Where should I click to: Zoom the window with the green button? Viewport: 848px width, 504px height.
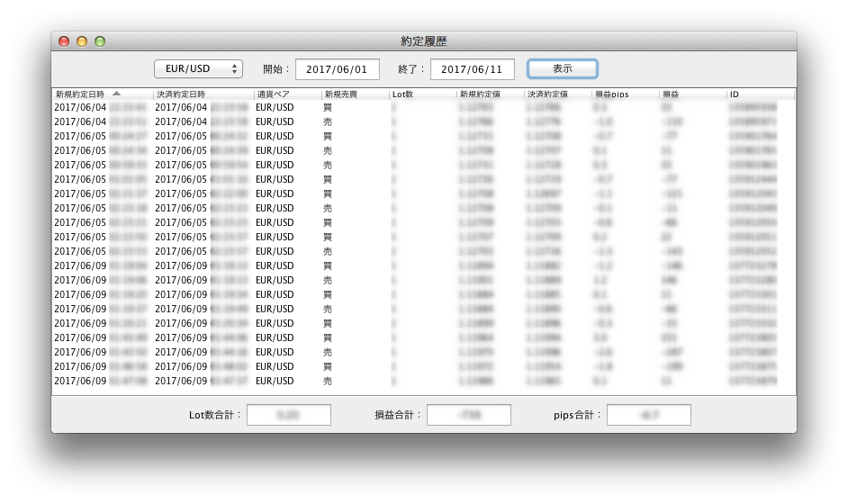(100, 41)
